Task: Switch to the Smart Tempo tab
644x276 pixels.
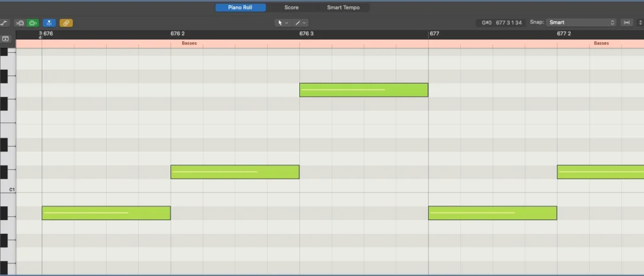Action: tap(343, 8)
